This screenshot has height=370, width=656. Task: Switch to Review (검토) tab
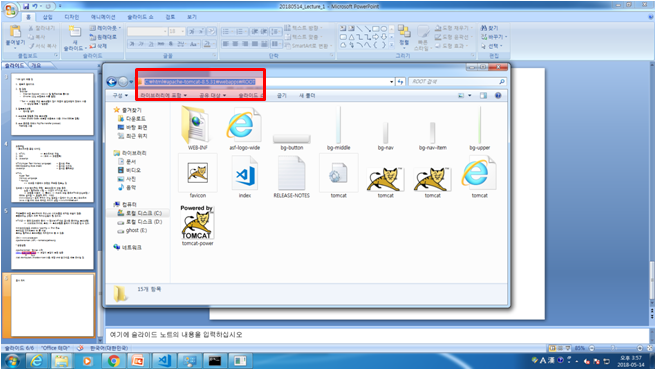pyautogui.click(x=170, y=17)
